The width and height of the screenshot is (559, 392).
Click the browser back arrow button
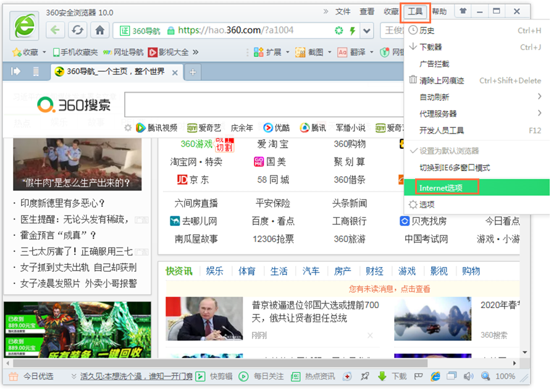click(x=55, y=30)
